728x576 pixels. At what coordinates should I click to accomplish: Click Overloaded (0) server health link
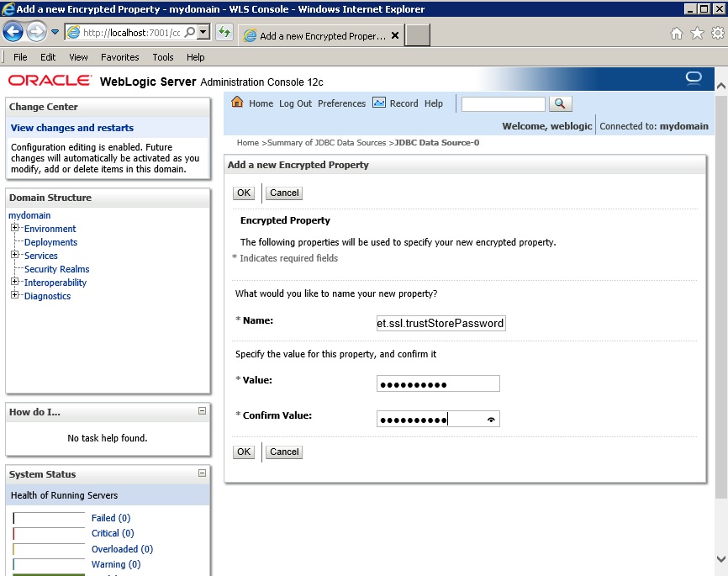tap(122, 549)
